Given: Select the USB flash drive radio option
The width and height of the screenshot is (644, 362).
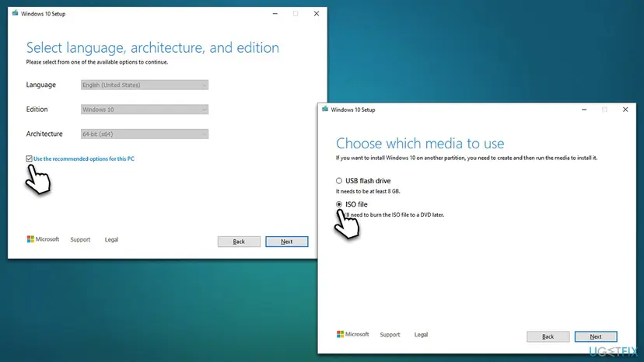Looking at the screenshot, I should (x=339, y=180).
